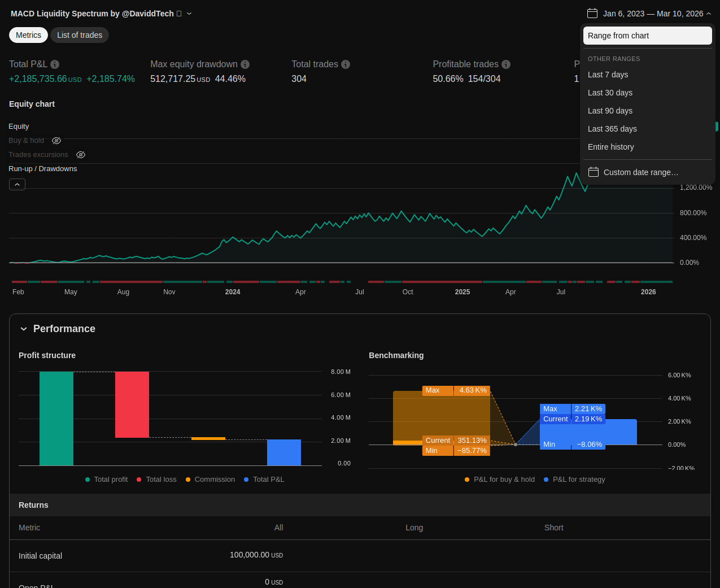Viewport: 720px width, 588px height.
Task: Click the Profitable trades info icon
Action: tap(506, 64)
